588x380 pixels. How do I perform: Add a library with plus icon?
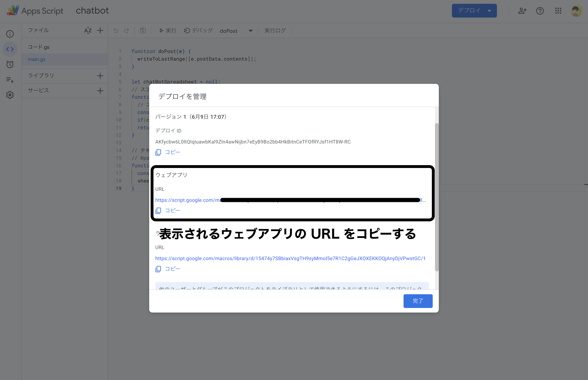[100, 76]
